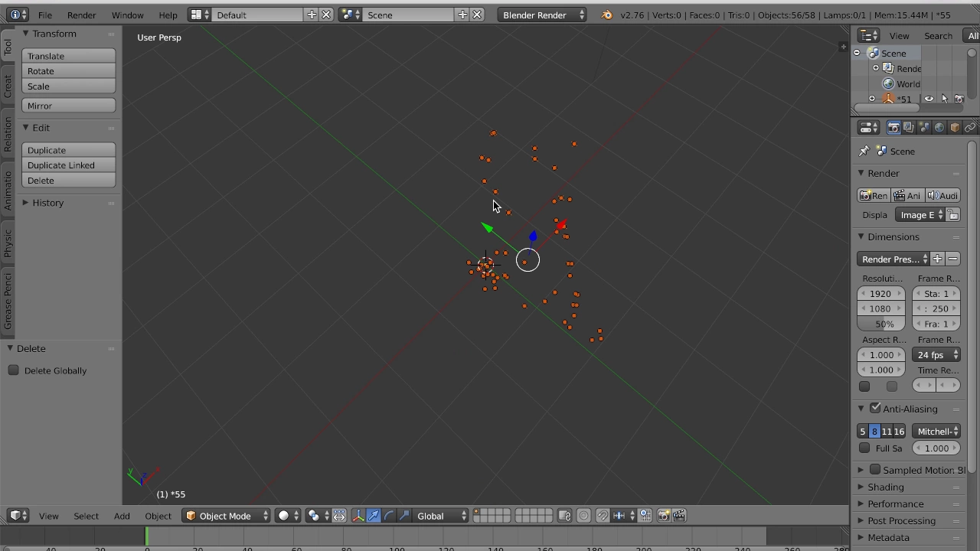Toggle manipulate object centers only
This screenshot has height=551, width=980.
[339, 516]
